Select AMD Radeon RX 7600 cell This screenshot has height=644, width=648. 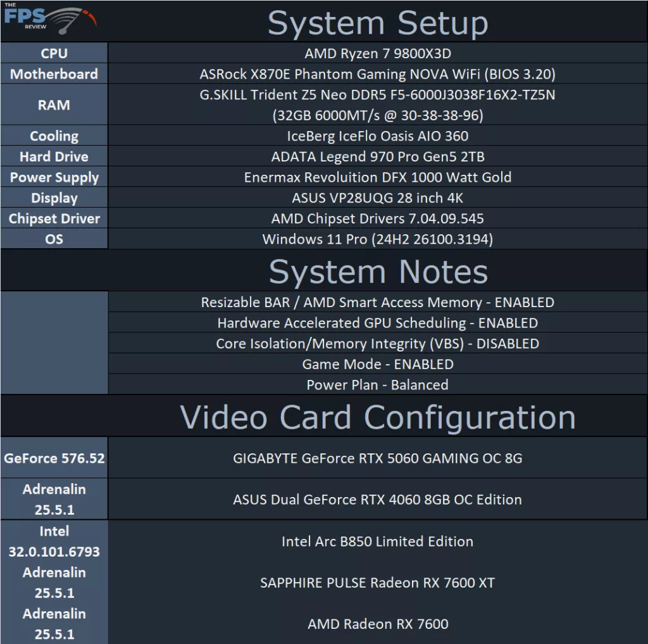(378, 624)
